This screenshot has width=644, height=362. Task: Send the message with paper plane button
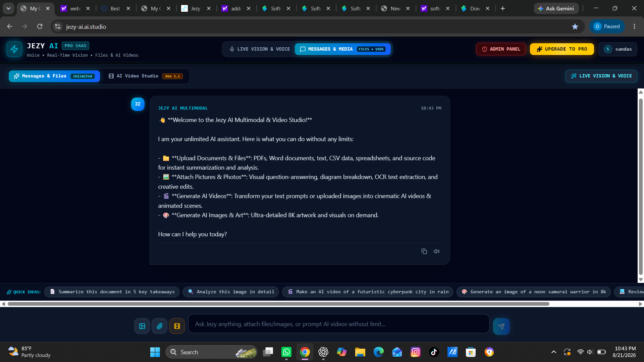501,326
